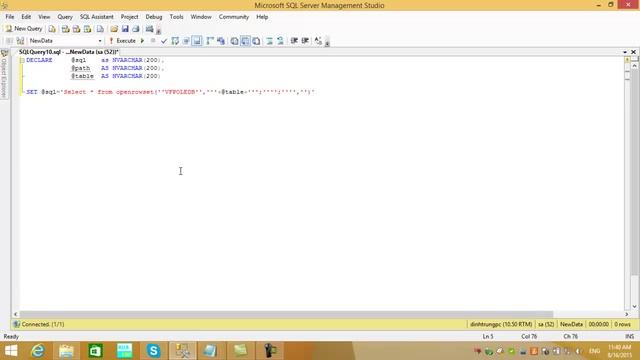Viewport: 640px width, 360px height.
Task: Increase the line indent
Action: pos(305,41)
